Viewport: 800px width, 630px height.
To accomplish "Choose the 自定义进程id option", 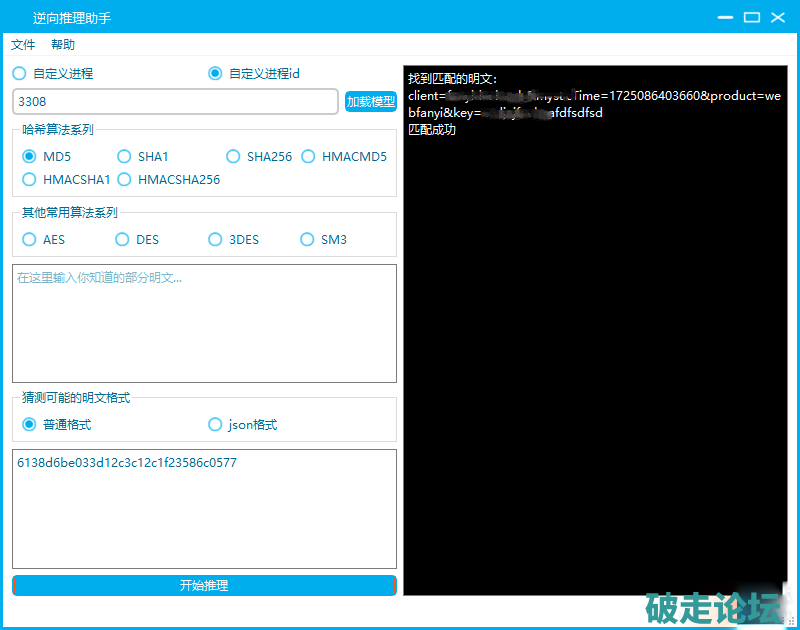I will [x=216, y=74].
